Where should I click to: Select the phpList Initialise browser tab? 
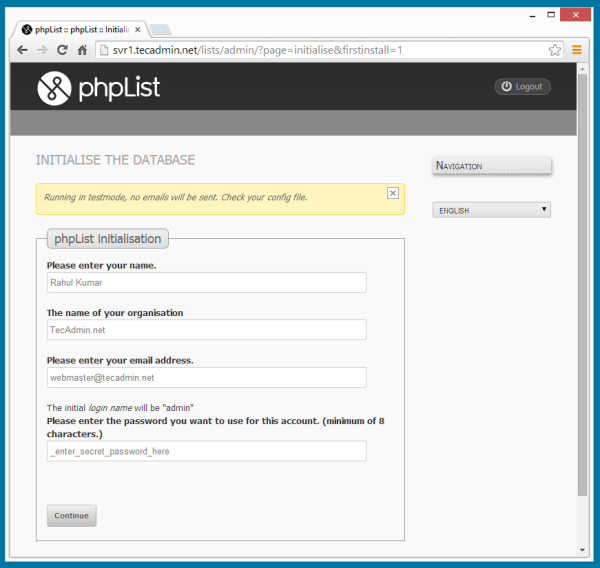pyautogui.click(x=82, y=29)
